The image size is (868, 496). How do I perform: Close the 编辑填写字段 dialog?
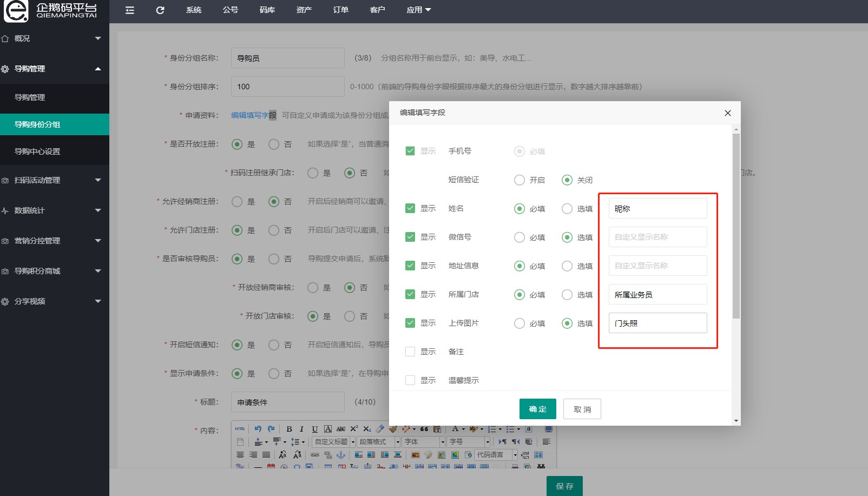click(x=727, y=113)
